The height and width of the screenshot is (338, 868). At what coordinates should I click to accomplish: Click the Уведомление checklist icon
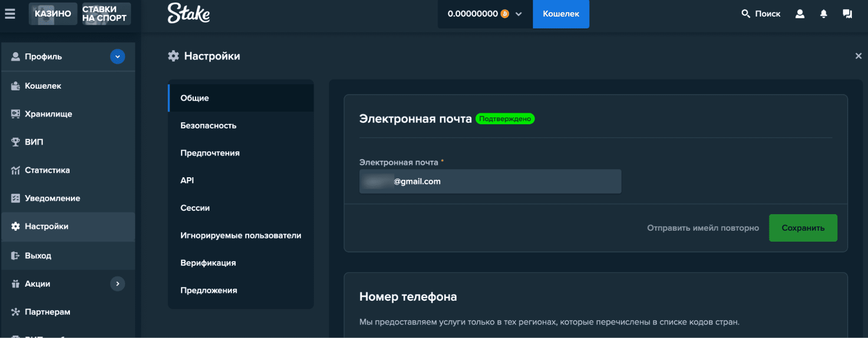pos(16,199)
